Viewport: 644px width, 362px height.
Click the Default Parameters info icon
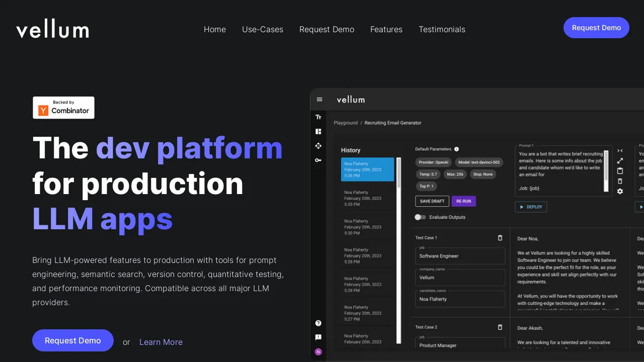(x=456, y=149)
